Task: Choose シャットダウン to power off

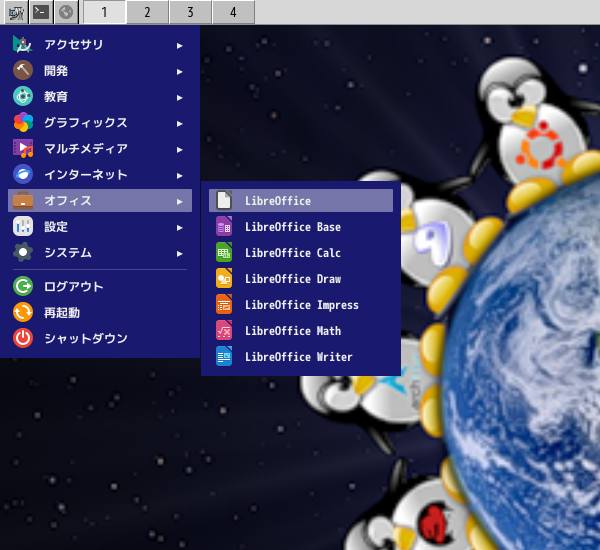Action: pyautogui.click(x=99, y=338)
